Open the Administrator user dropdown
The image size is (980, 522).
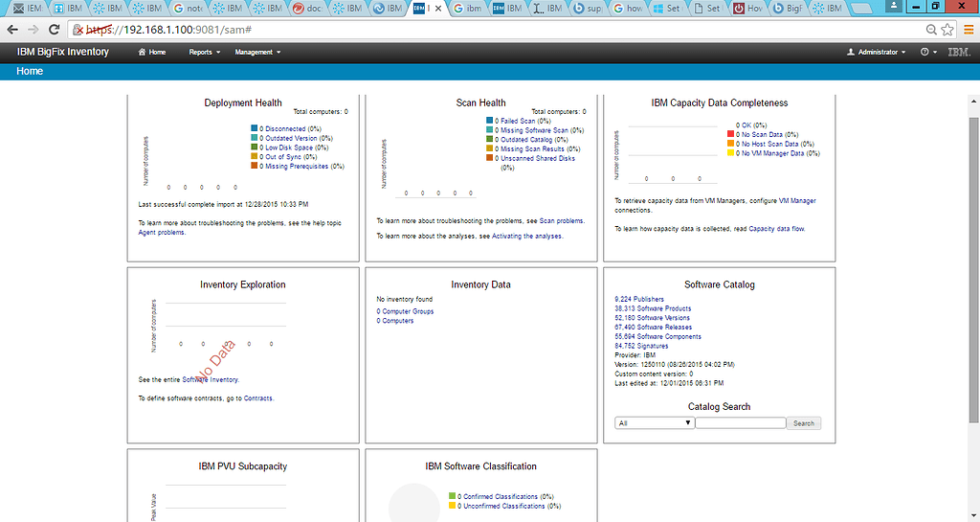877,53
